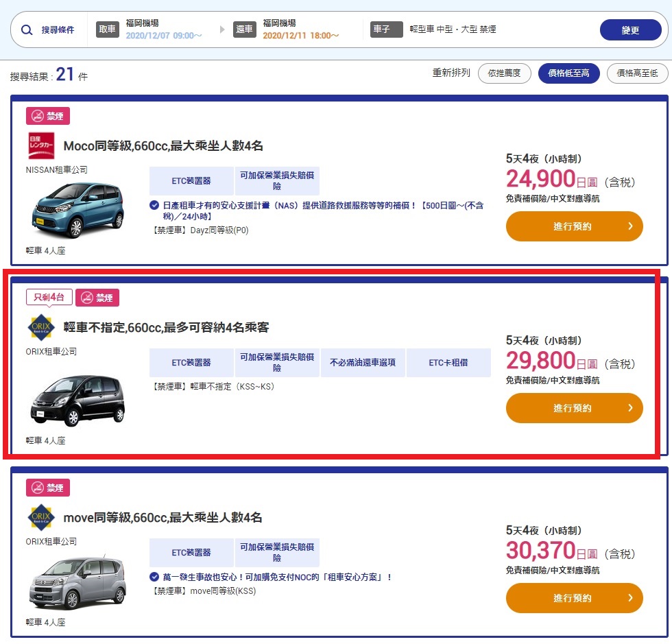Click 進行預約 for the 30,370 yen move car
Image resolution: width=672 pixels, height=644 pixels.
[x=574, y=598]
